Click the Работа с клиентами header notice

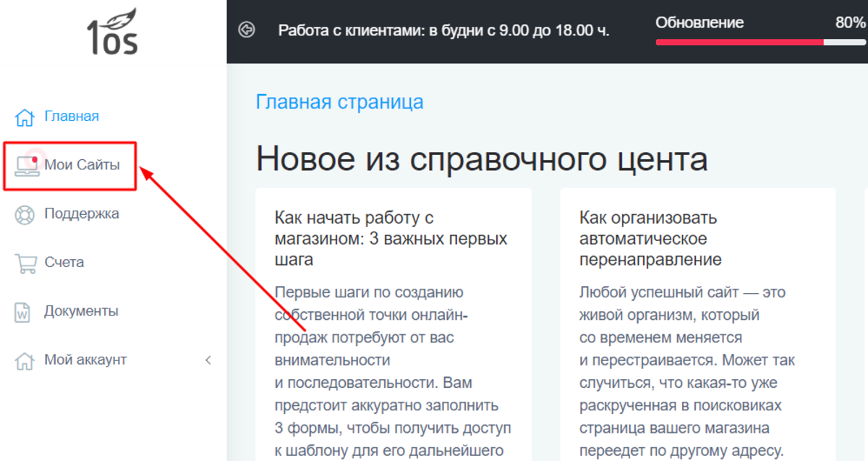pos(444,30)
